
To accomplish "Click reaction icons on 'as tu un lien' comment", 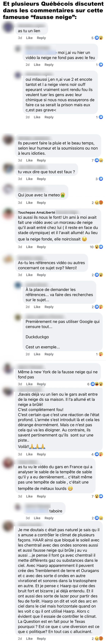I will (x=99, y=38).
